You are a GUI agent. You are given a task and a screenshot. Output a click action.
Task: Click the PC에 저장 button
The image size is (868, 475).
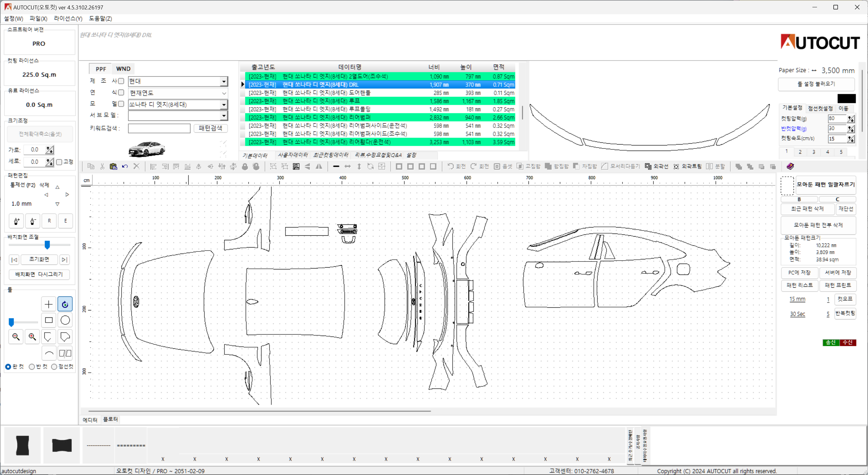[x=799, y=272]
